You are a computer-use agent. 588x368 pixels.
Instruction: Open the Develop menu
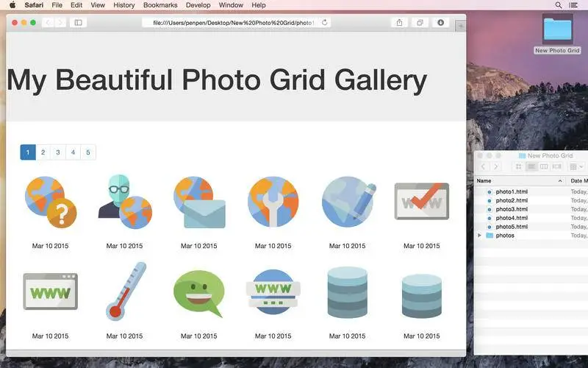pyautogui.click(x=198, y=5)
